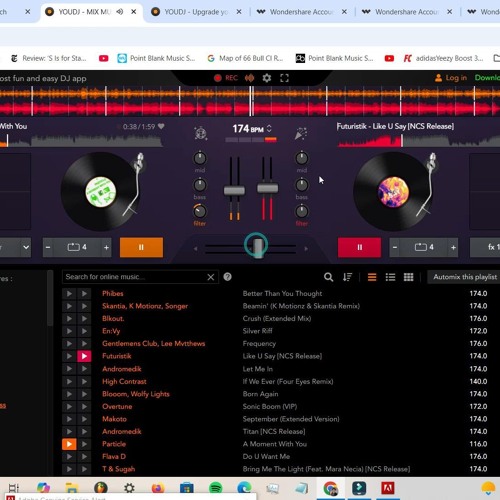
Task: Load Phibes track to left deck
Action: tap(69, 293)
